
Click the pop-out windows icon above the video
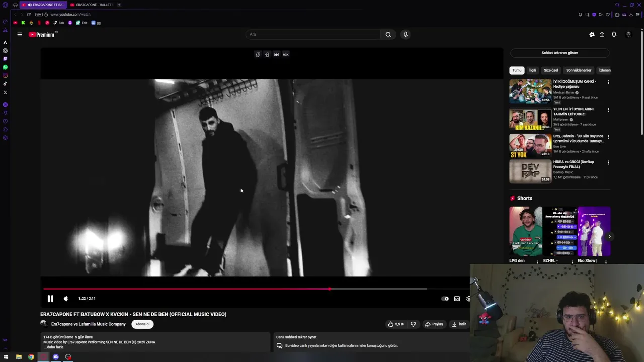click(x=258, y=55)
